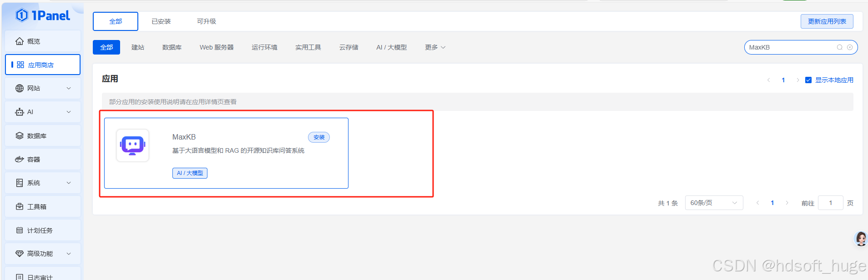Go to next page in top pager
The height and width of the screenshot is (280, 868).
tap(798, 80)
